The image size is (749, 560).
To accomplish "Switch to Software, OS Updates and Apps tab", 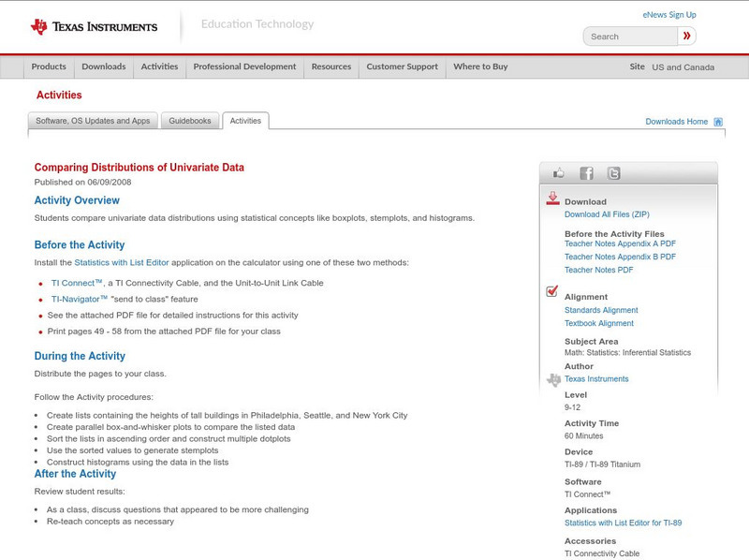I will click(93, 121).
